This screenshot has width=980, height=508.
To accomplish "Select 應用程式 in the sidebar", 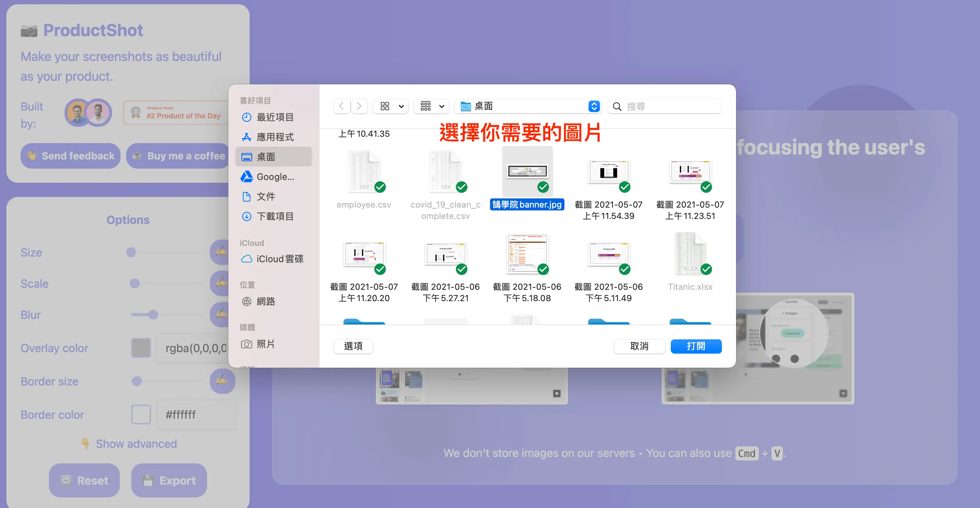I will (273, 137).
